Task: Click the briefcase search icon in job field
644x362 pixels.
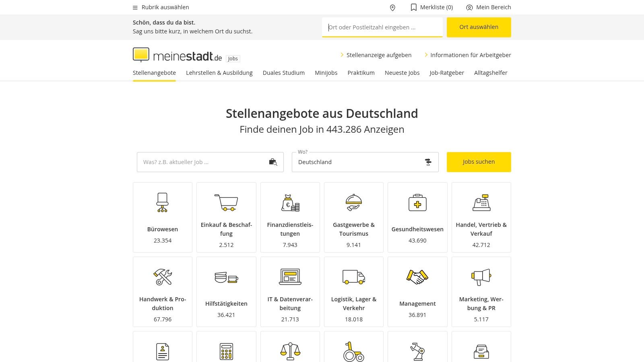Action: tap(272, 162)
